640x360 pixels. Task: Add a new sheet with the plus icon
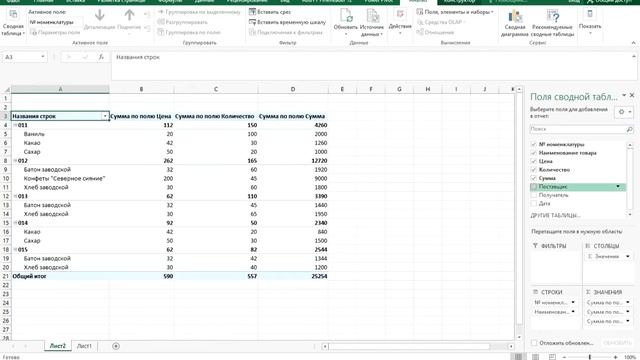coord(116,346)
